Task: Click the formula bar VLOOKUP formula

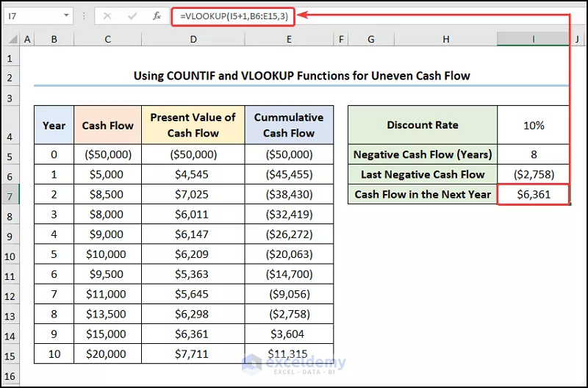Action: pos(234,16)
